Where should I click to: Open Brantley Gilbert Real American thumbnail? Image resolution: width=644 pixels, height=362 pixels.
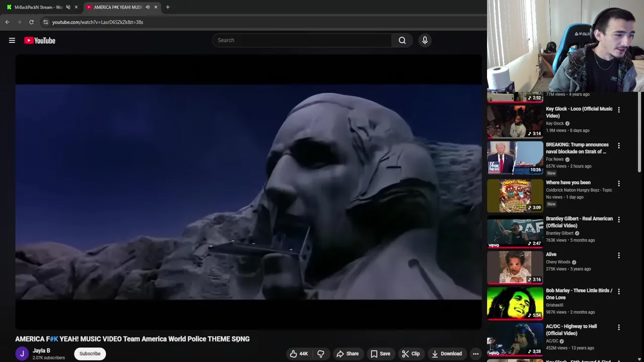click(515, 231)
